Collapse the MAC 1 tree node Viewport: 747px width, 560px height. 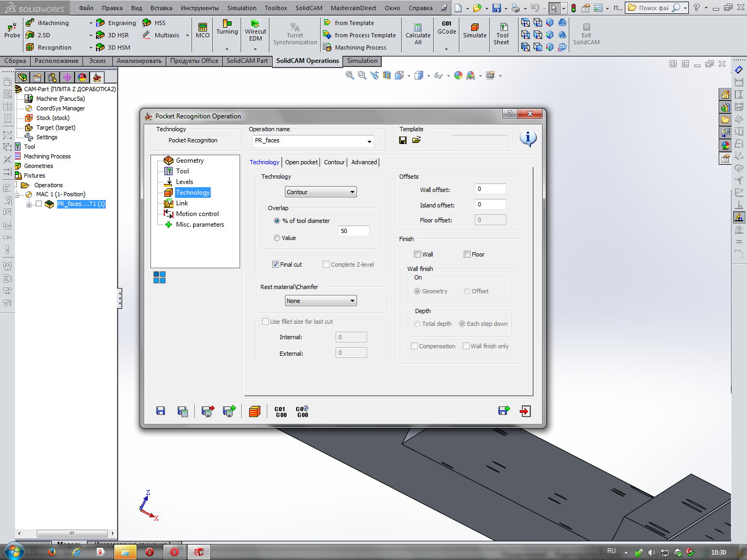click(x=17, y=195)
